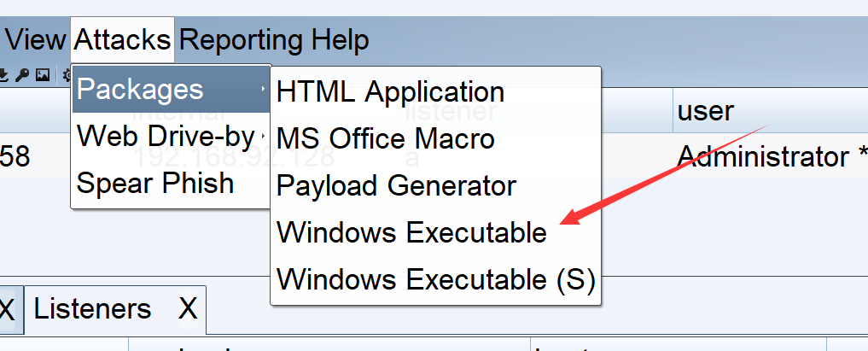868x351 pixels.
Task: Select Windows Executable (S) stageless option
Action: (435, 279)
